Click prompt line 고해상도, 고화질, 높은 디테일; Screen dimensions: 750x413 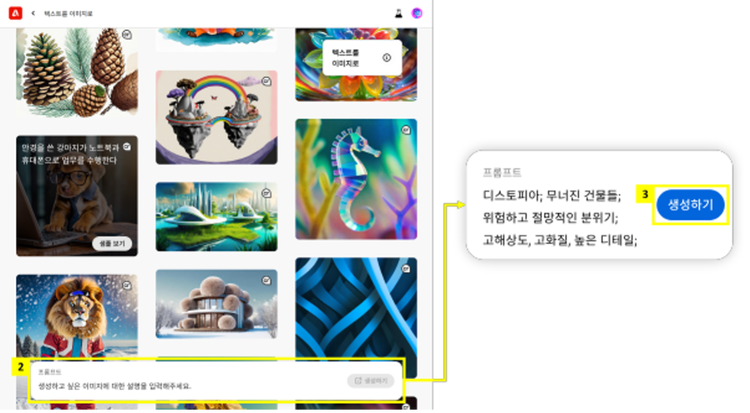560,240
